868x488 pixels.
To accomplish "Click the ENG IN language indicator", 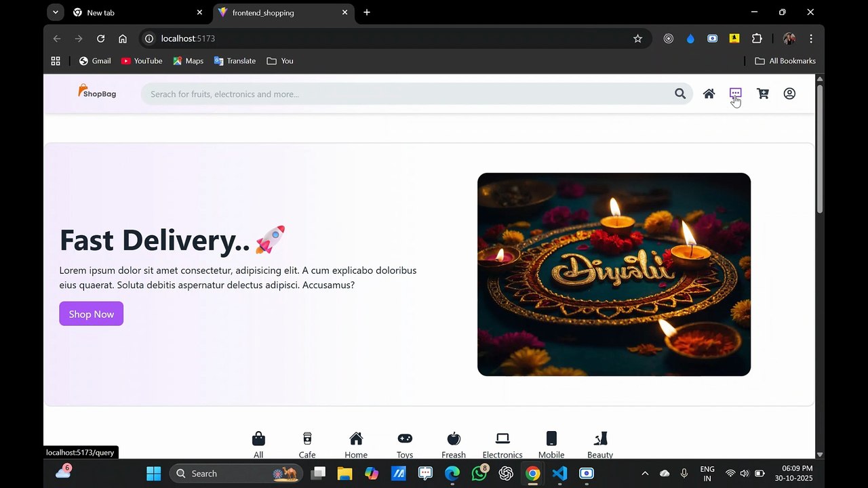I will [x=707, y=473].
